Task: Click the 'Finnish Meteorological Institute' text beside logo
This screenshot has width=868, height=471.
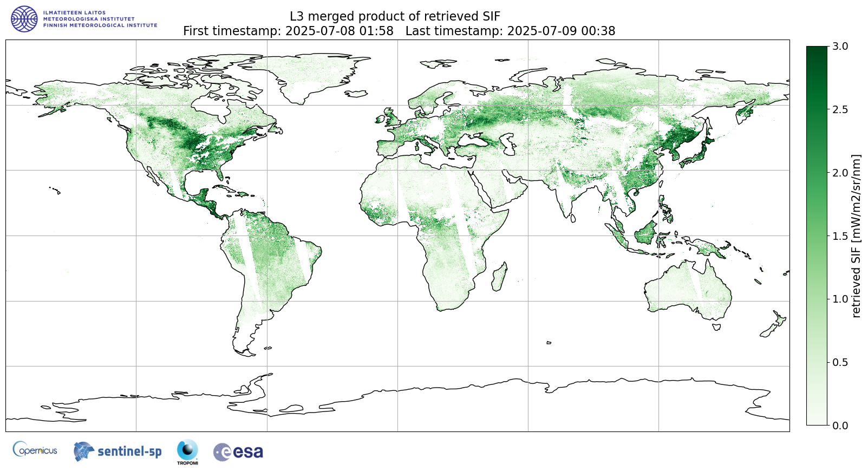Action: [100, 25]
